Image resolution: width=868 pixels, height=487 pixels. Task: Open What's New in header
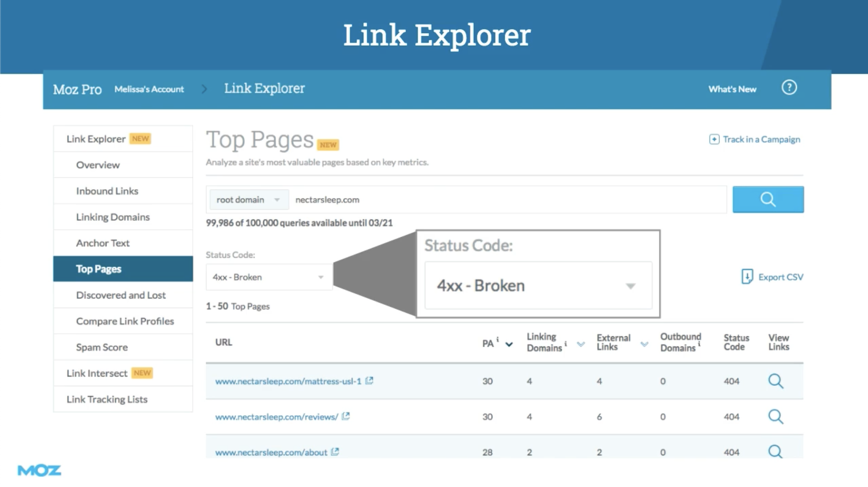(732, 89)
